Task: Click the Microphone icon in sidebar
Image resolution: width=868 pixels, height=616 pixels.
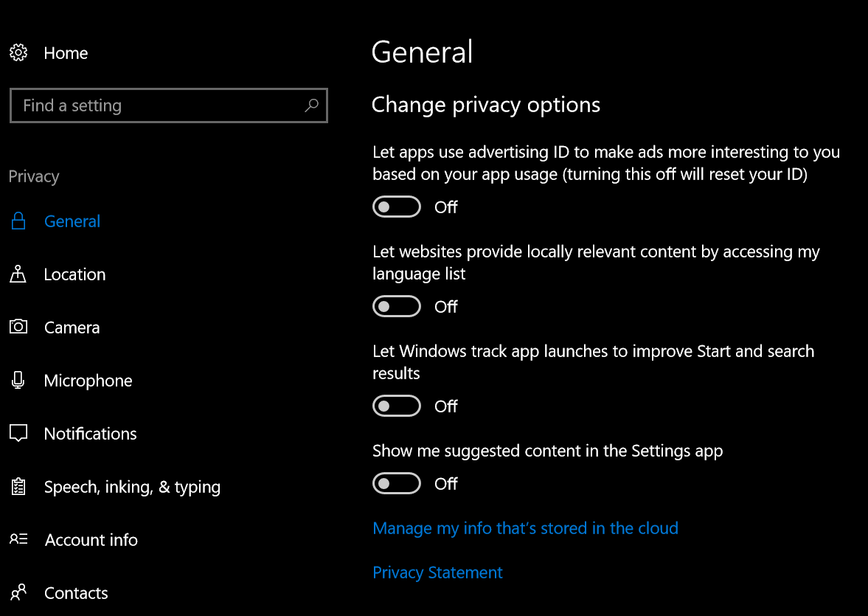Action: tap(18, 381)
